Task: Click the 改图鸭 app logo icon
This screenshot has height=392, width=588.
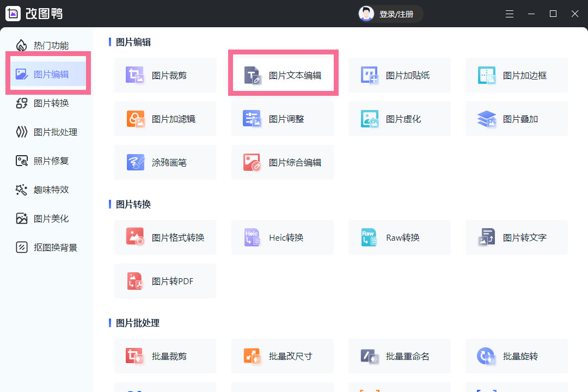Action: [x=13, y=14]
